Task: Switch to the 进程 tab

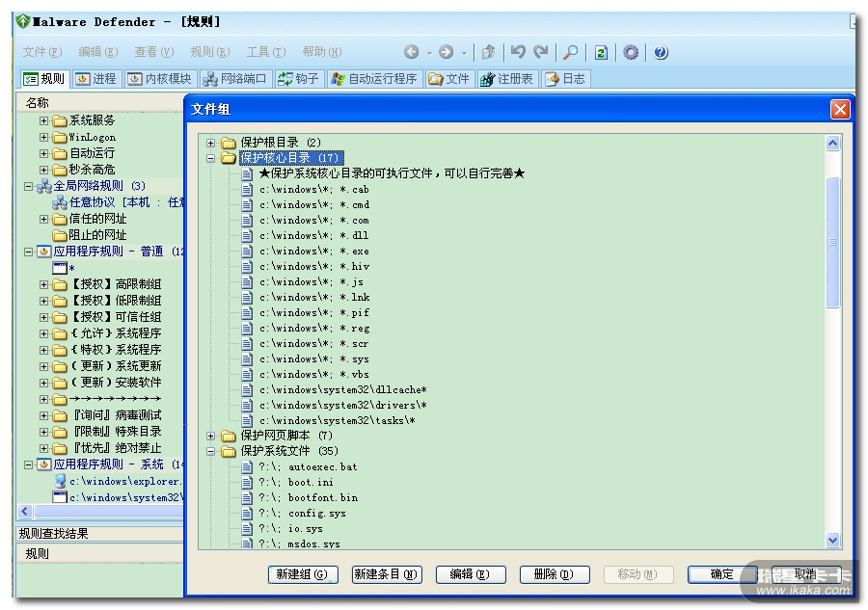Action: pos(96,79)
